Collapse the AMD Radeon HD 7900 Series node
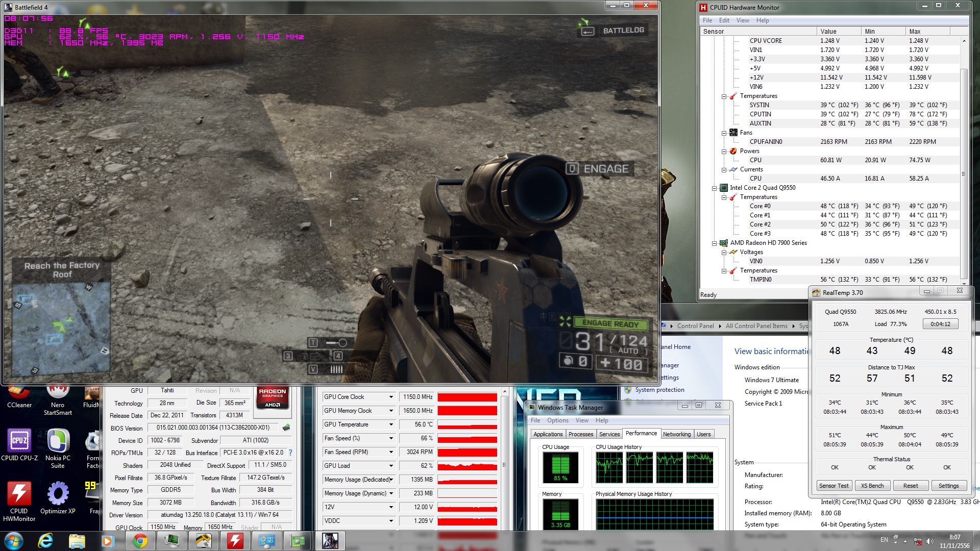This screenshot has width=980, height=551. pos(715,243)
